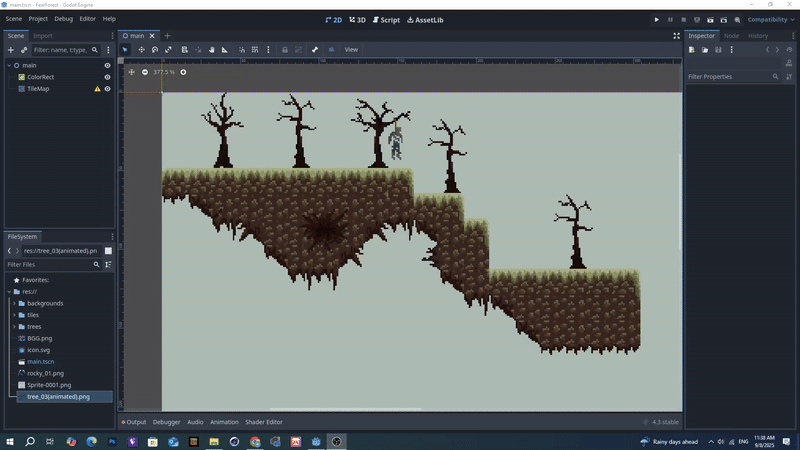Select the Move tool in the toolbar
This screenshot has width=800, height=450.
[141, 49]
